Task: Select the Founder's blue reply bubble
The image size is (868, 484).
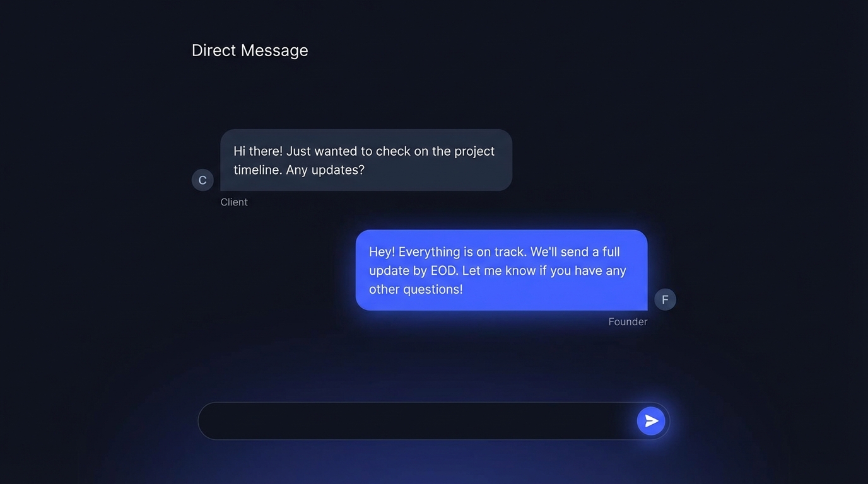Action: (x=501, y=270)
